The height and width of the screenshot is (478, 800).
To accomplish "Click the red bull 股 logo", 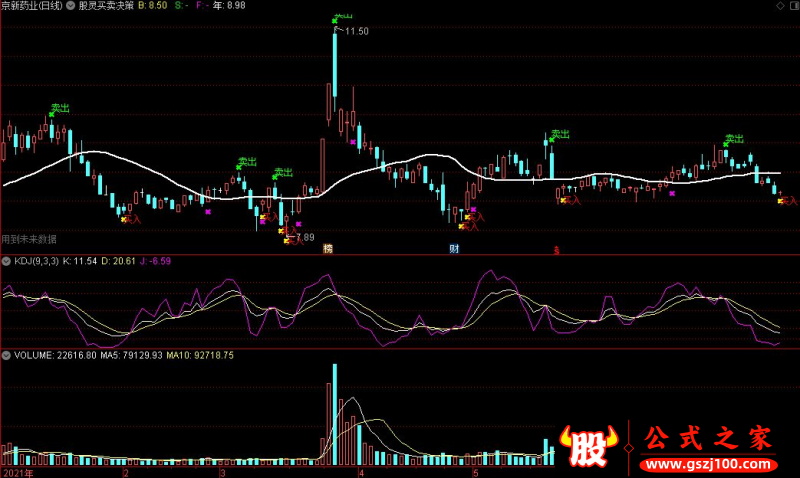I will coord(588,446).
